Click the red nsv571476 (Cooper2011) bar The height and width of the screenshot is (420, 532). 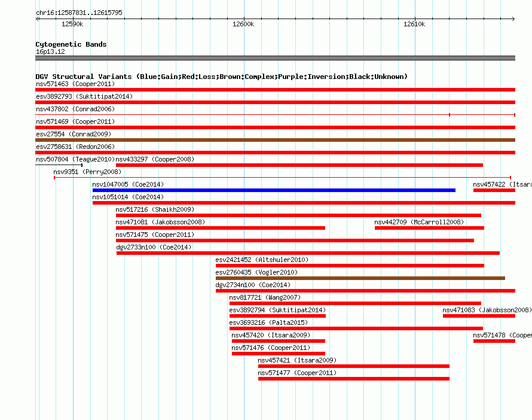pyautogui.click(x=279, y=354)
